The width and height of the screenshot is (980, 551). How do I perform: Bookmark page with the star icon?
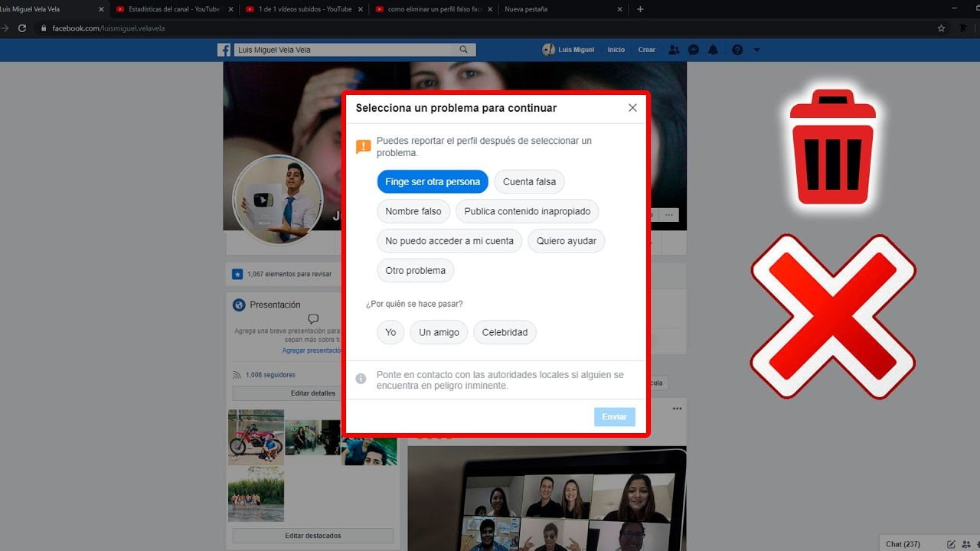coord(941,28)
